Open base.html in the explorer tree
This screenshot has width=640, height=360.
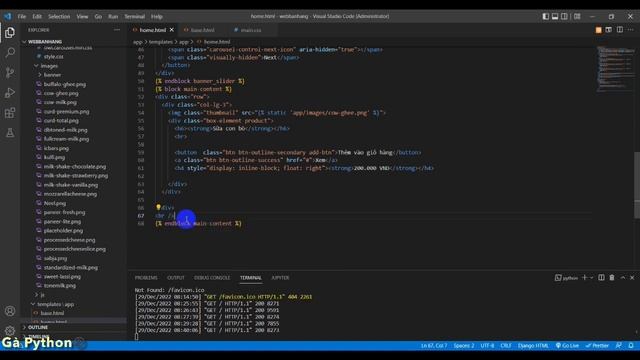[52, 313]
